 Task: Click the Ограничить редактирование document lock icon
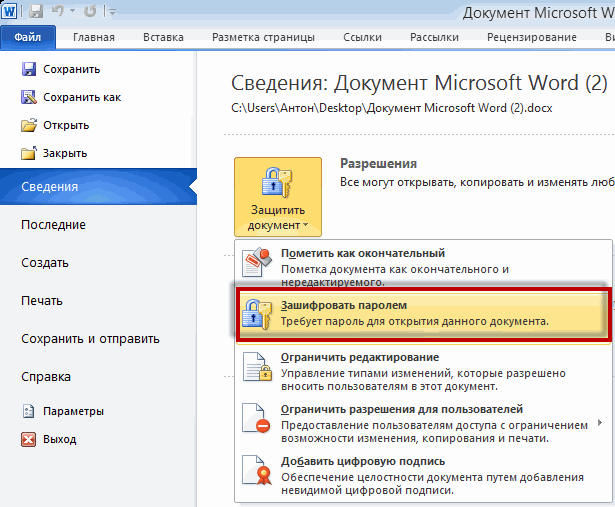257,367
